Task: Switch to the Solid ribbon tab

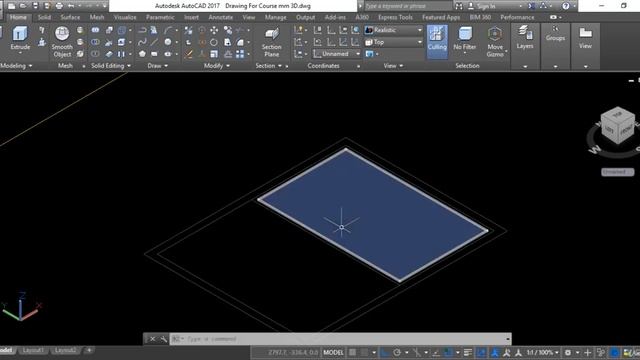Action: tap(44, 17)
